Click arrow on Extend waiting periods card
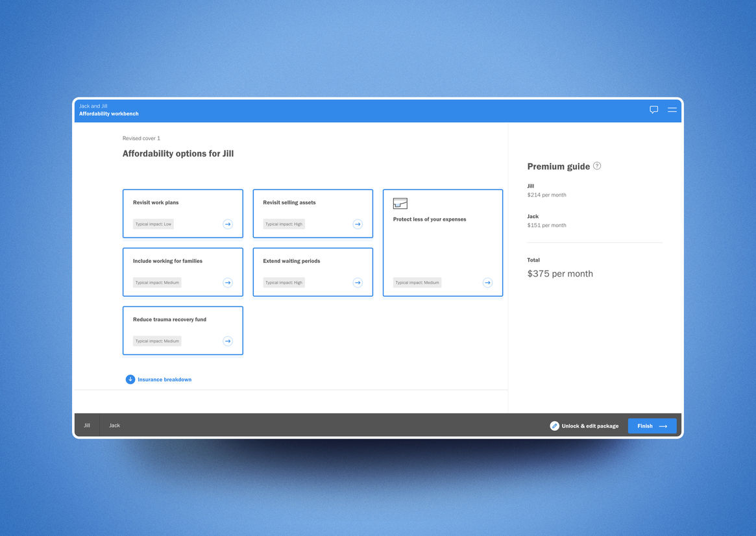The height and width of the screenshot is (536, 756). point(358,282)
